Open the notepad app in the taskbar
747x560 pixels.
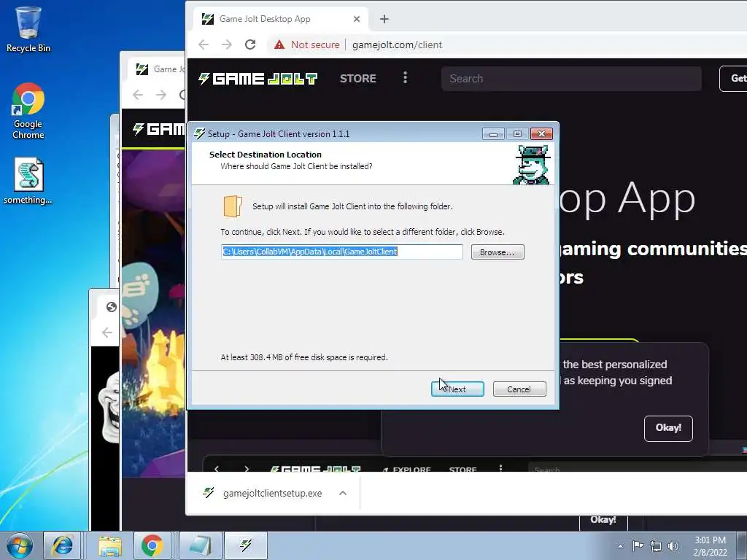pos(200,545)
